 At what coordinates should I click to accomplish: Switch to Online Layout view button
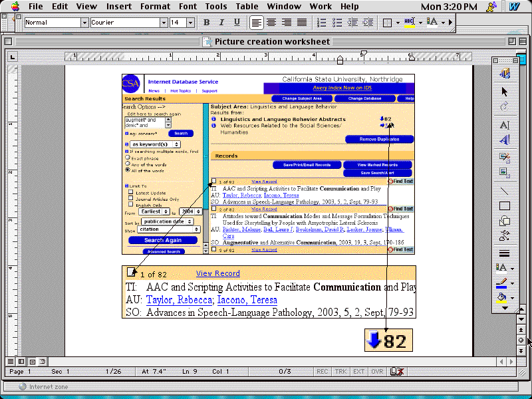(x=21, y=362)
